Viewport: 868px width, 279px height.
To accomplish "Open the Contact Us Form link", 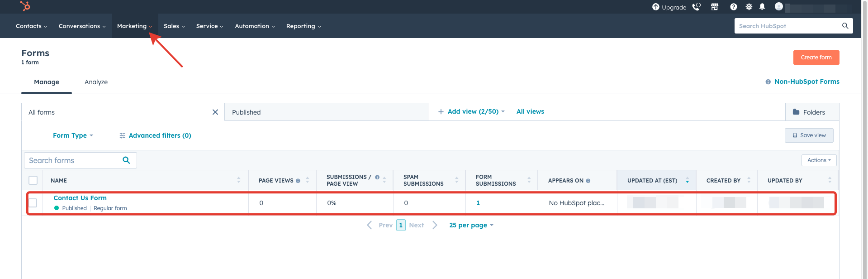I will 80,198.
